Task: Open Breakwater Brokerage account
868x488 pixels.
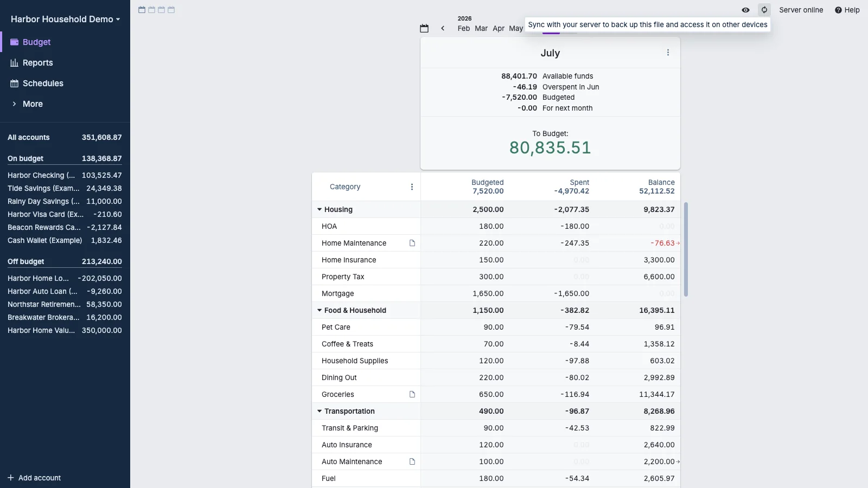Action: pos(65,317)
